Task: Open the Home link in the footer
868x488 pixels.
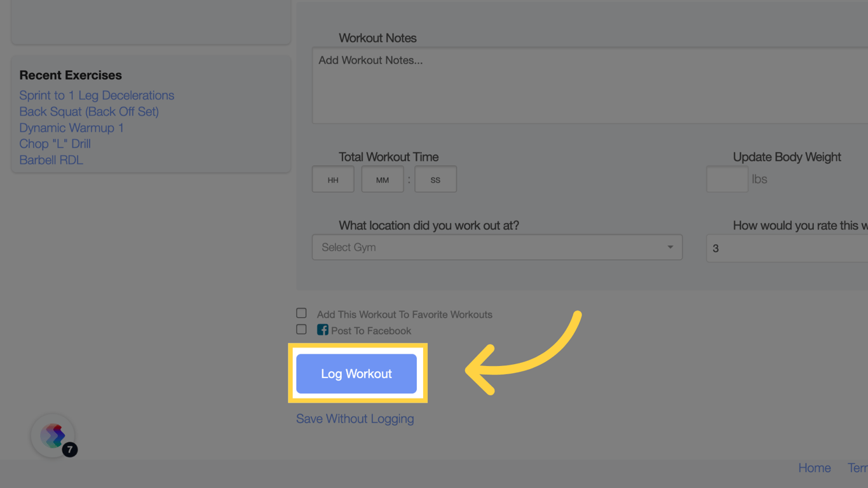Action: click(814, 468)
